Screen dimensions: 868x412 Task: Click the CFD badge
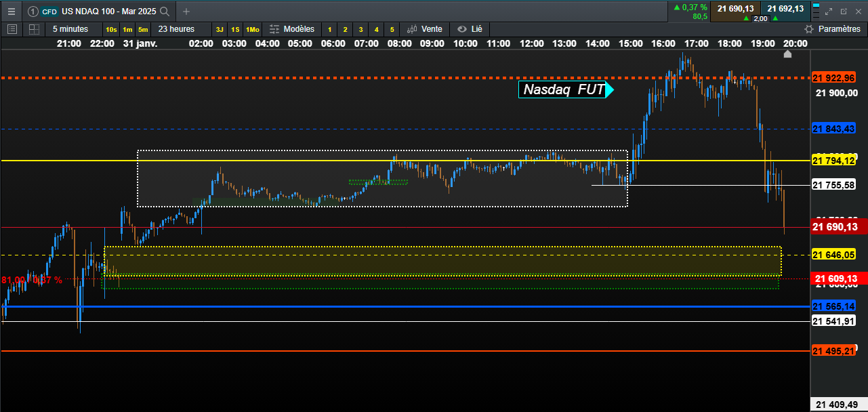49,12
